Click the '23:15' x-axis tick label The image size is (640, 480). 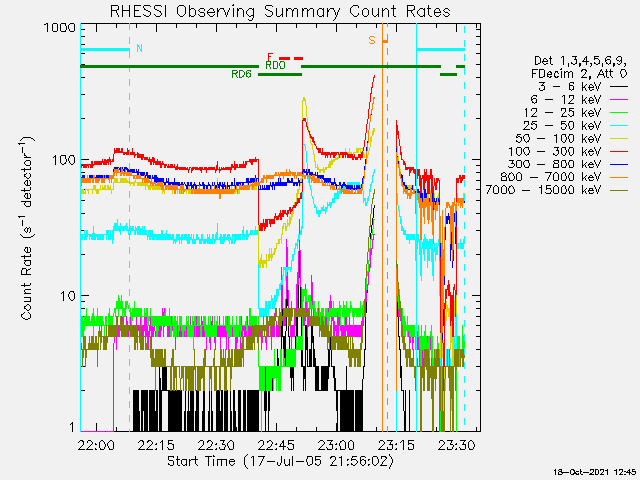(397, 445)
